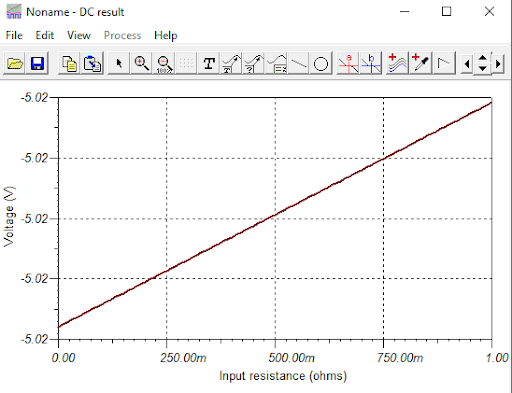Click the right arrow navigation button
The width and height of the screenshot is (512, 393).
498,63
